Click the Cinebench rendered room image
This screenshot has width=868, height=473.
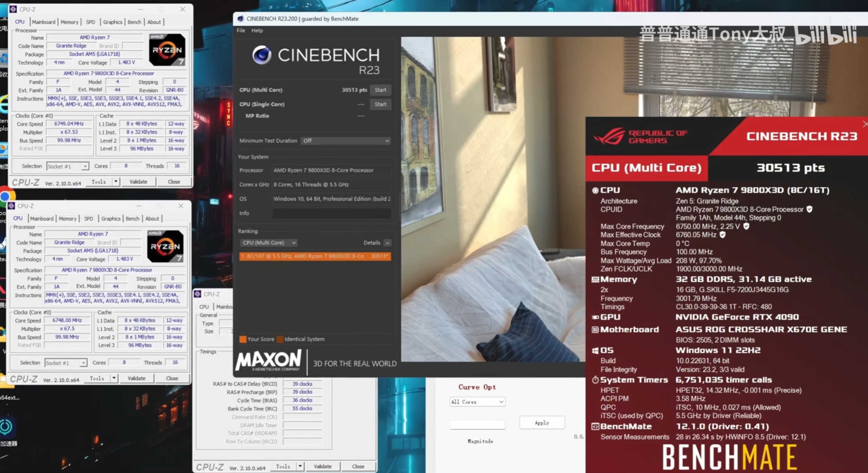click(493, 199)
